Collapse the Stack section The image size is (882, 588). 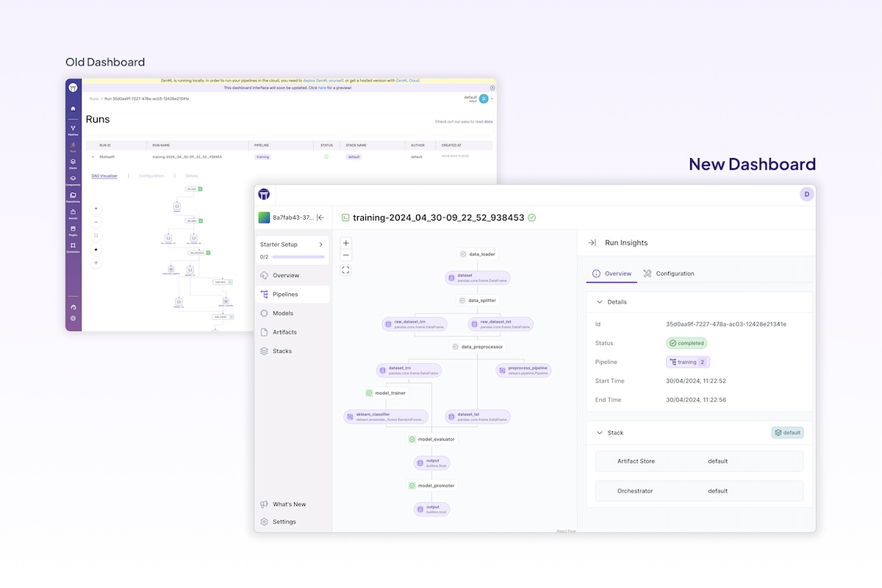(x=599, y=433)
